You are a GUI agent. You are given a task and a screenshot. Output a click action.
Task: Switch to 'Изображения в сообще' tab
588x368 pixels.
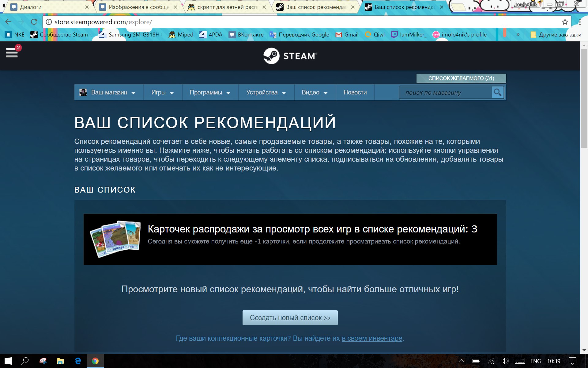(138, 7)
